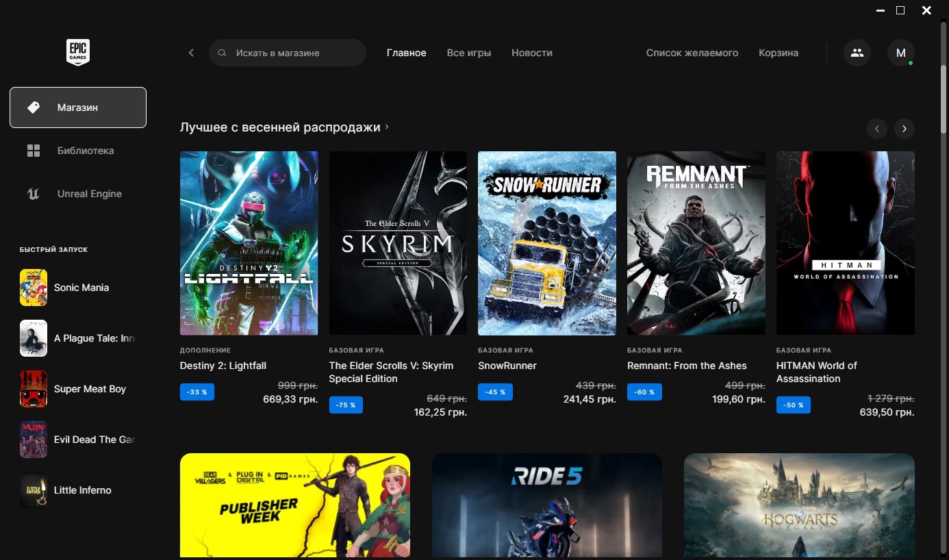Click the magnifier search icon
The width and height of the screenshot is (949, 560).
coord(222,53)
